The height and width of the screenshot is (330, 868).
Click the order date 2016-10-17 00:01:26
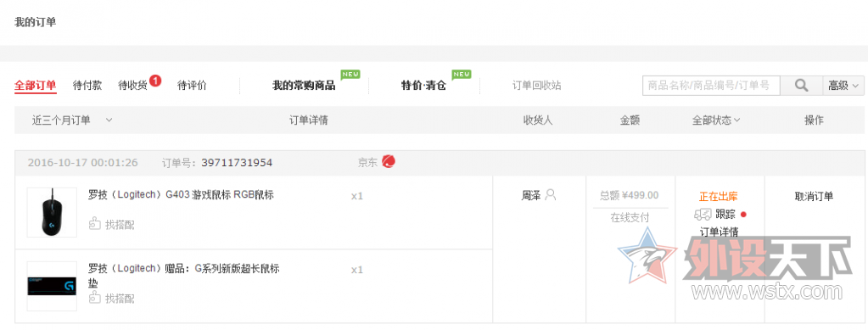coord(82,162)
